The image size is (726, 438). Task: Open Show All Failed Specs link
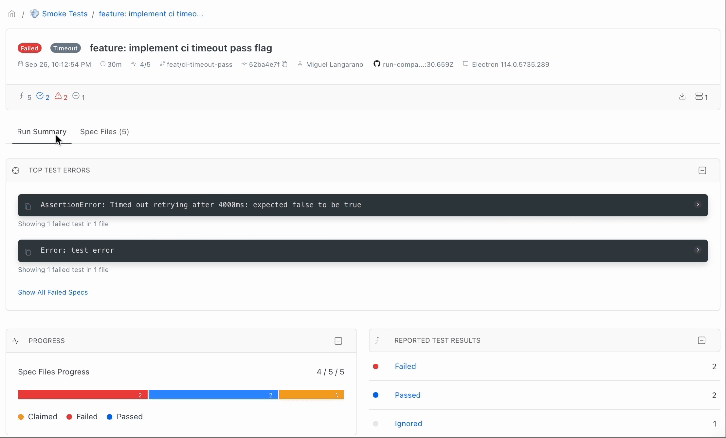pos(53,292)
